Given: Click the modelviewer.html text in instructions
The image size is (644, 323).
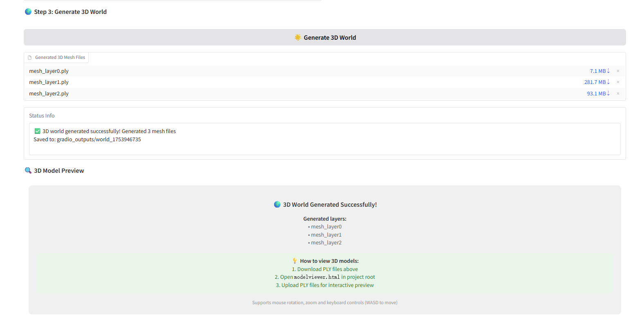Looking at the screenshot, I should pyautogui.click(x=317, y=277).
